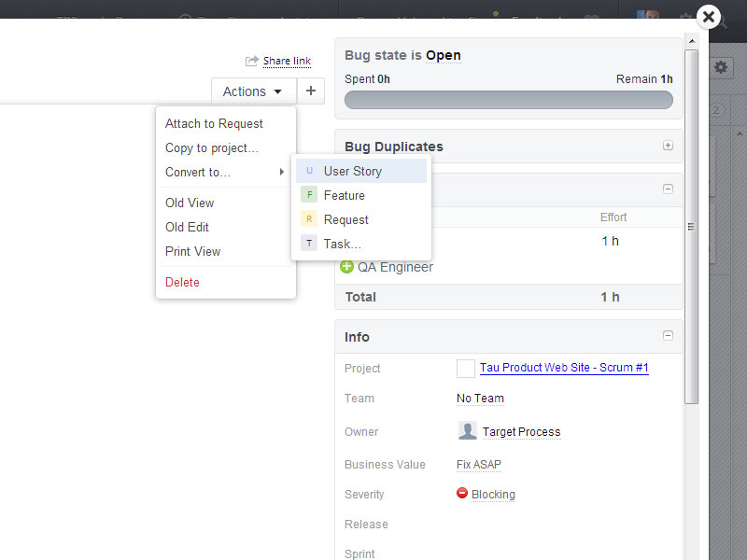Open the Tau Product Web Site - Scrum #1 link
747x560 pixels.
pyautogui.click(x=564, y=368)
